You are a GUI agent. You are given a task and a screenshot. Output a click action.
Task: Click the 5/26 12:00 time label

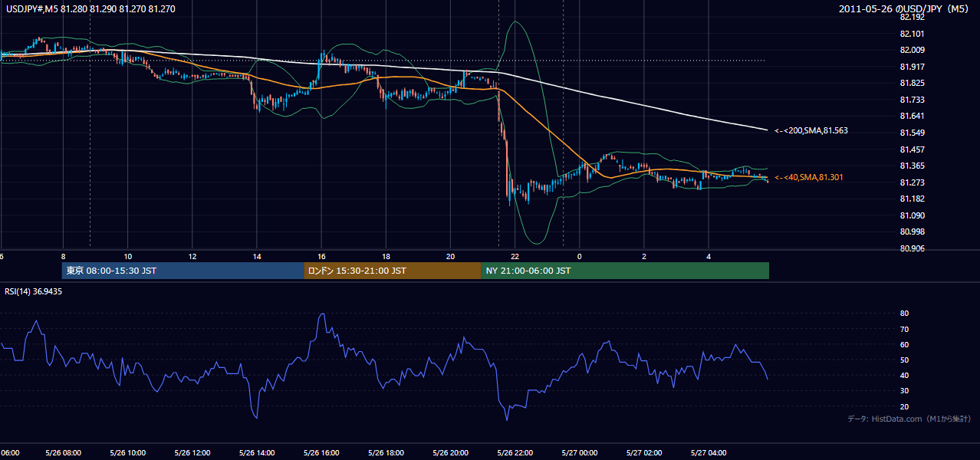[192, 452]
